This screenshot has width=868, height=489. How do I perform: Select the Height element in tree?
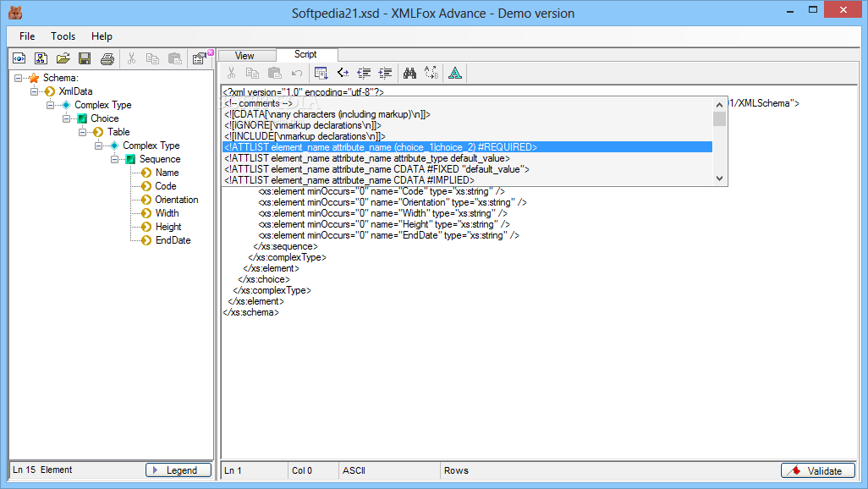(168, 227)
